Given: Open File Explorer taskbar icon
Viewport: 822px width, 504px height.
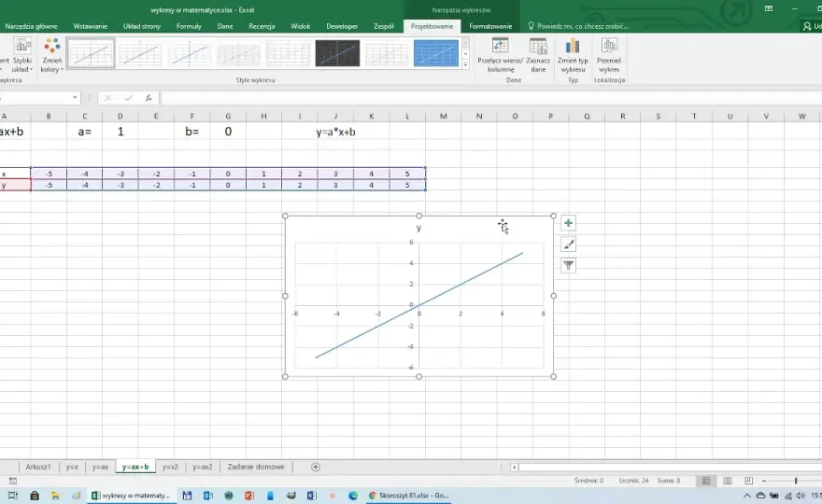Looking at the screenshot, I should pyautogui.click(x=55, y=495).
